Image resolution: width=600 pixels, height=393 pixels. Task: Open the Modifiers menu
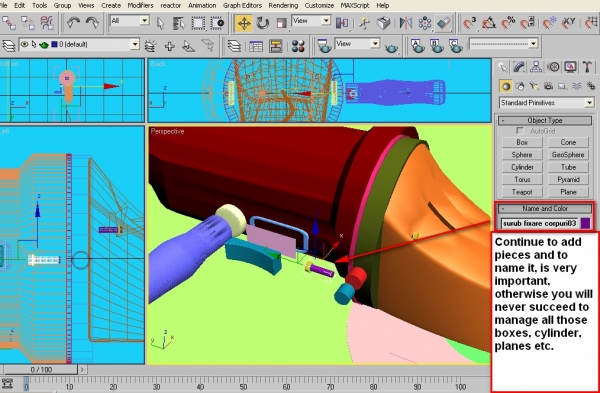140,5
